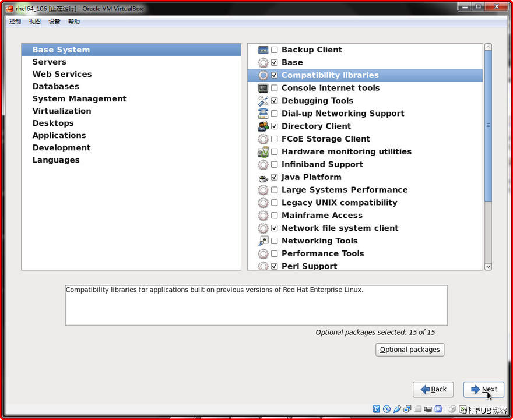Select the Base System category
This screenshot has width=513, height=420.
tap(131, 50)
